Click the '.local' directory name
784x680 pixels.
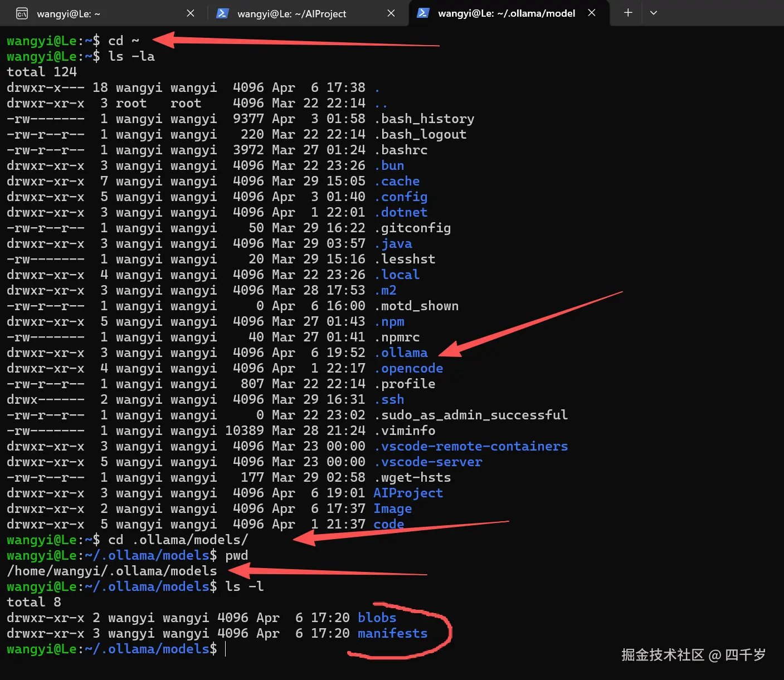tap(397, 275)
